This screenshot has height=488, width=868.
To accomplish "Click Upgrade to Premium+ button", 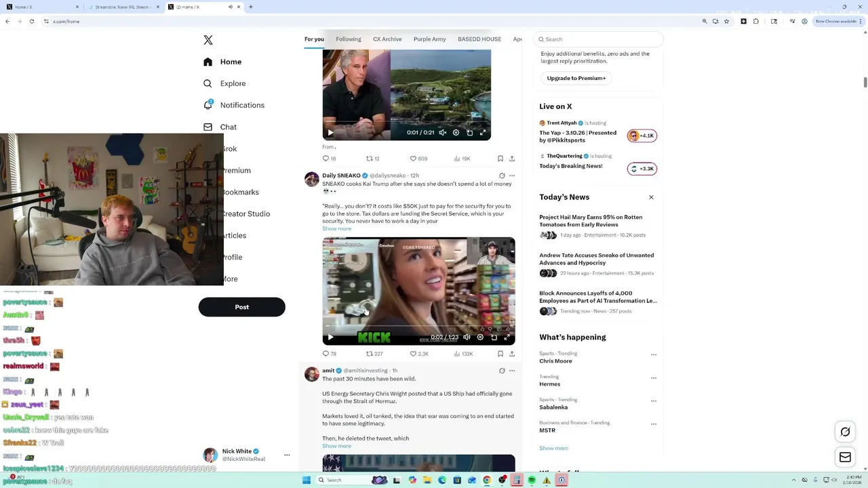I will pyautogui.click(x=576, y=78).
